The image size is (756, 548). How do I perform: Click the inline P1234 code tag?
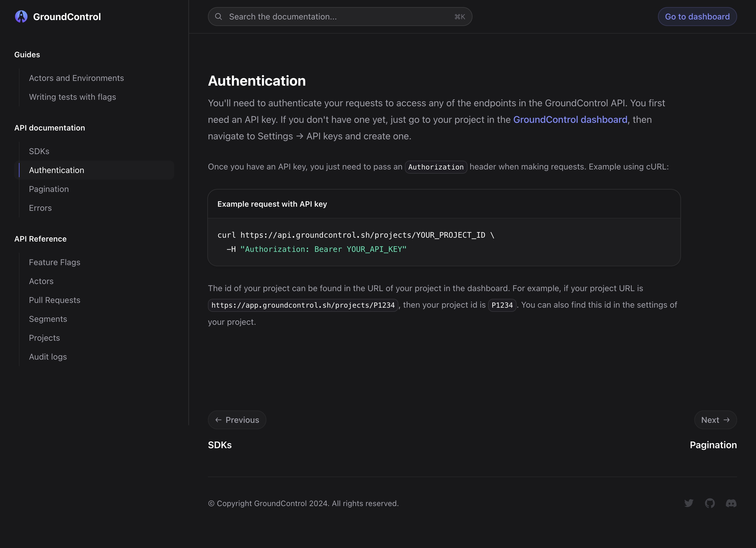pyautogui.click(x=502, y=305)
